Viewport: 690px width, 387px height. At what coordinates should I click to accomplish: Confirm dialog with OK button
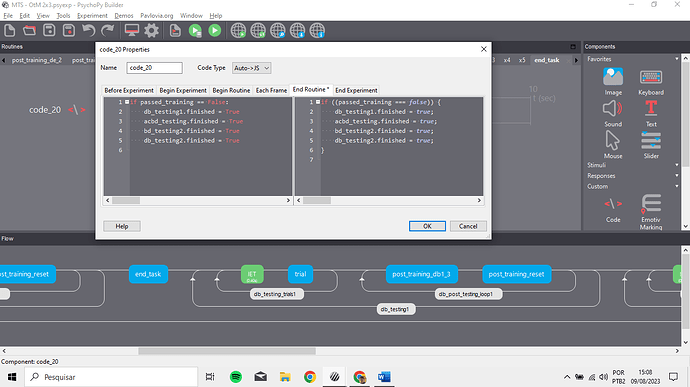[427, 226]
